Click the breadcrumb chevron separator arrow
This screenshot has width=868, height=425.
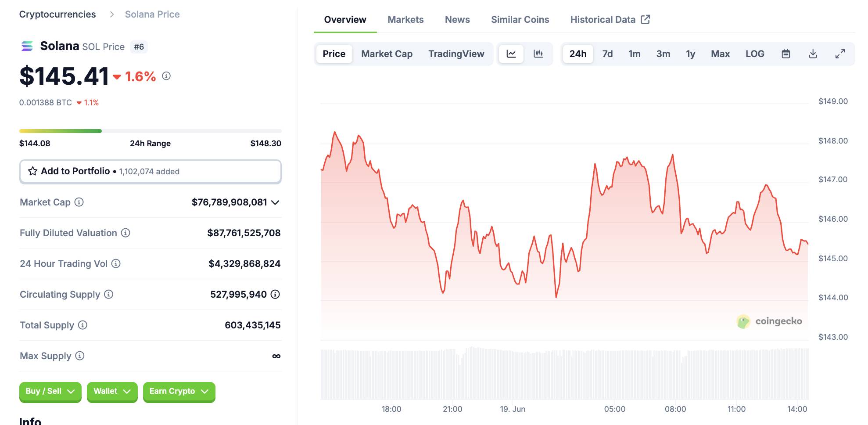pyautogui.click(x=112, y=14)
